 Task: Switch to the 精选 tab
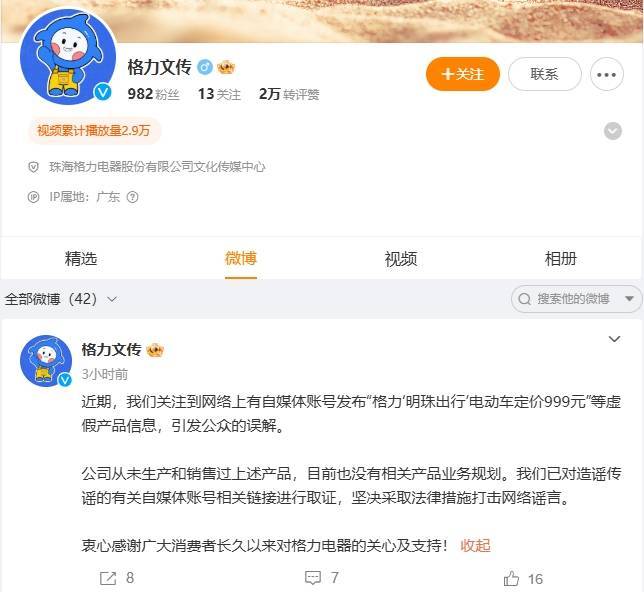(x=81, y=259)
